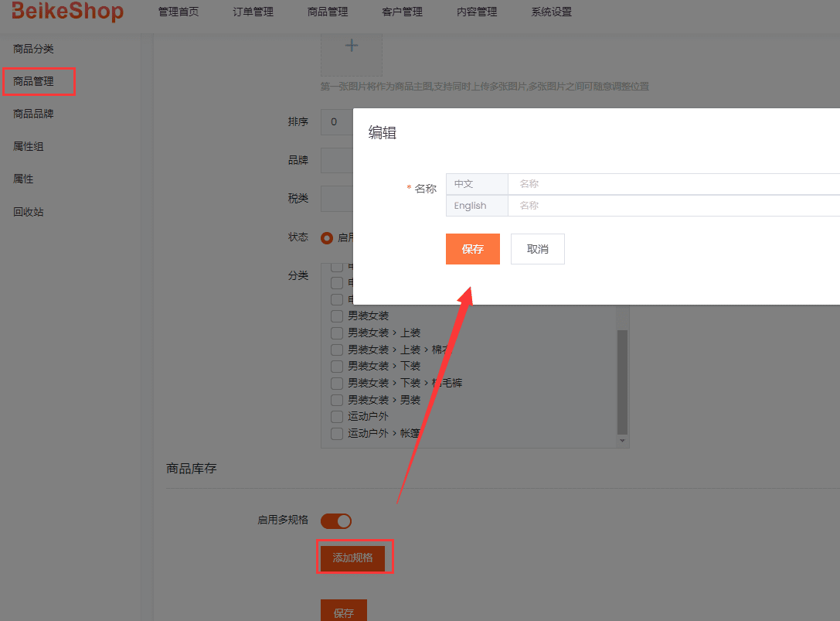Open 商品管理 in top navigation

[x=328, y=12]
